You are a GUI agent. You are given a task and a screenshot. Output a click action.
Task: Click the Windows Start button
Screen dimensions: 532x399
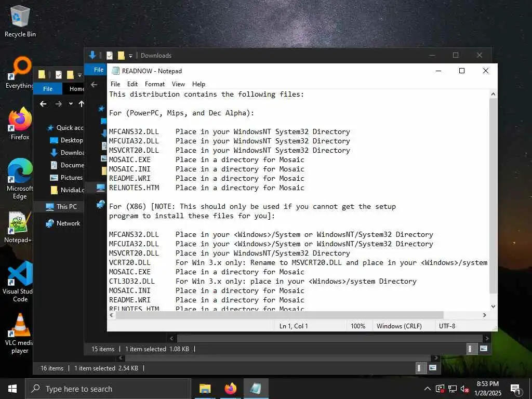click(x=12, y=389)
